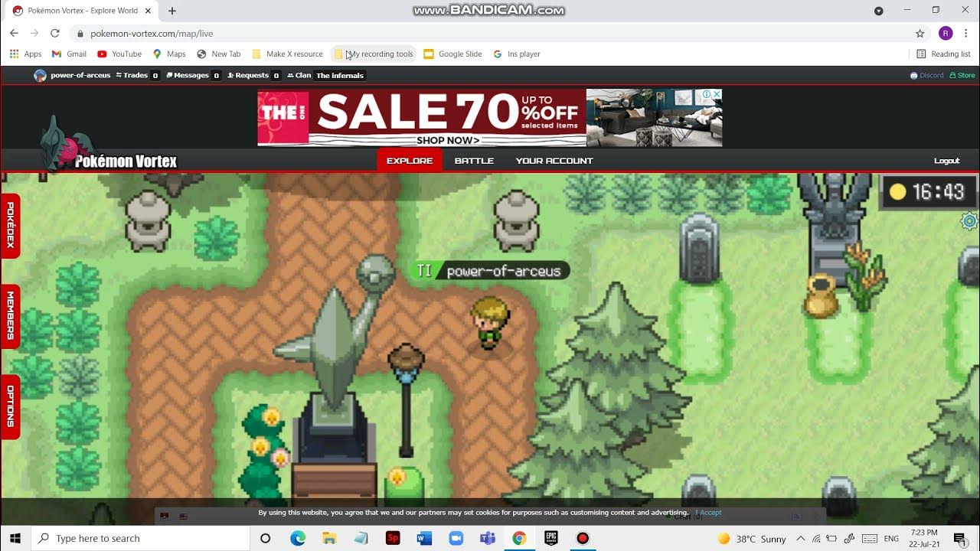
Task: Open the Ins player bookmark
Action: [517, 54]
